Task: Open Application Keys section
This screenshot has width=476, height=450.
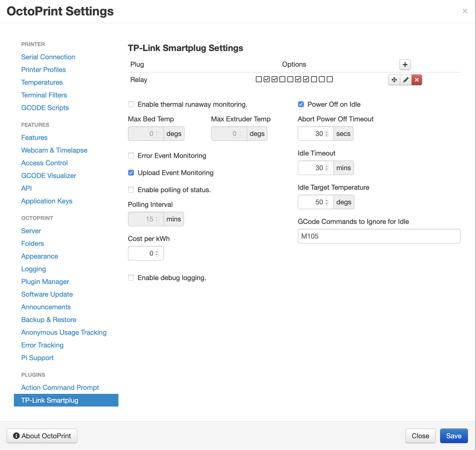Action: pos(47,201)
